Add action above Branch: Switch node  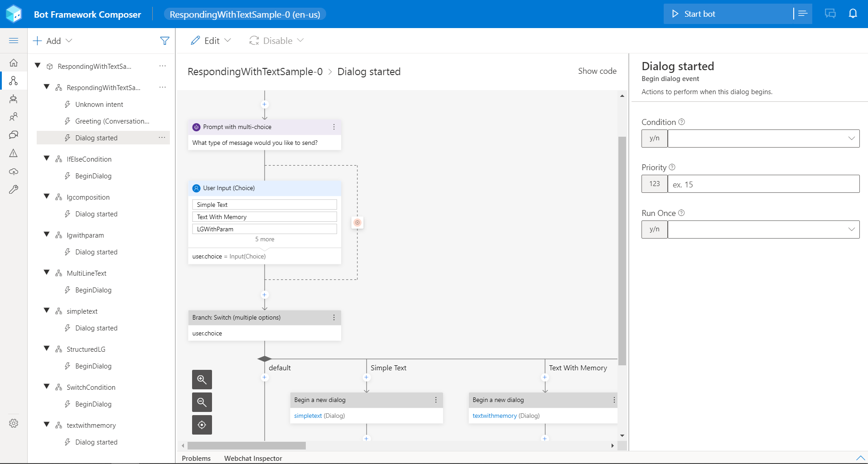[265, 295]
